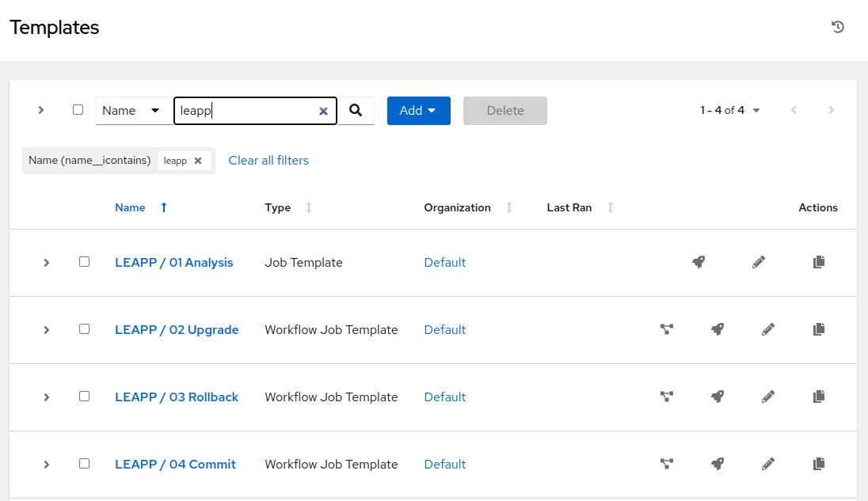
Task: Edit the LEAPP / 04 Commit workflow
Action: 767,464
